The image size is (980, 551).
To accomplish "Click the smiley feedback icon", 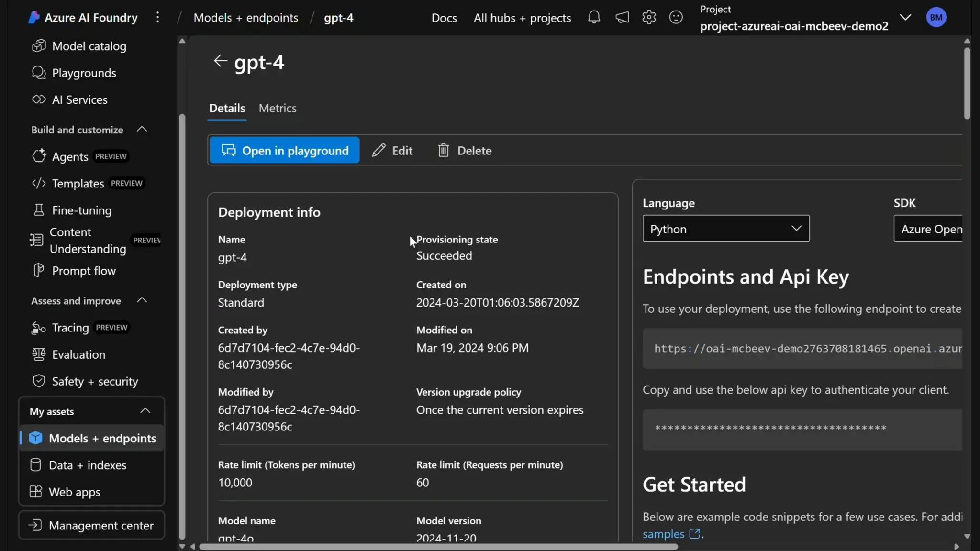I will [676, 18].
